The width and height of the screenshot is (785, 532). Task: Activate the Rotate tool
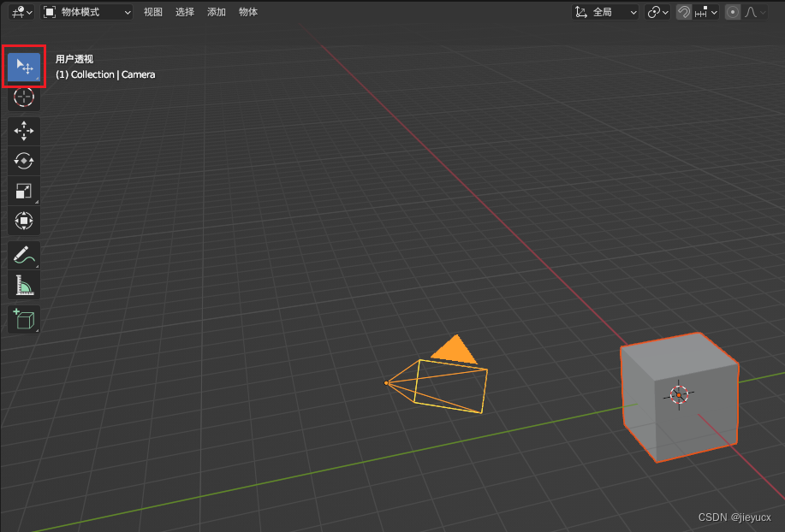click(x=24, y=161)
